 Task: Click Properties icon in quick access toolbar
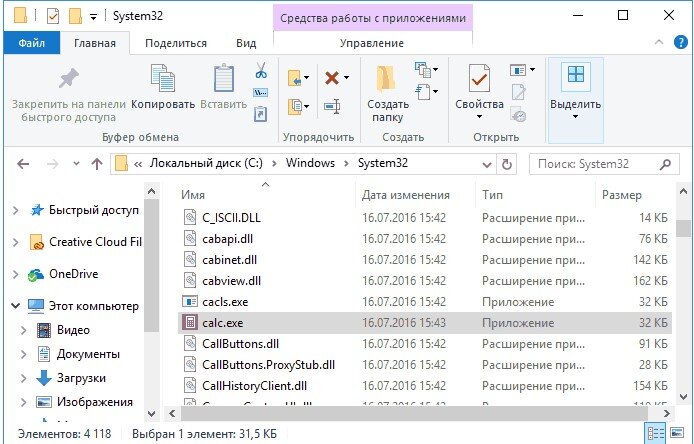pos(53,16)
